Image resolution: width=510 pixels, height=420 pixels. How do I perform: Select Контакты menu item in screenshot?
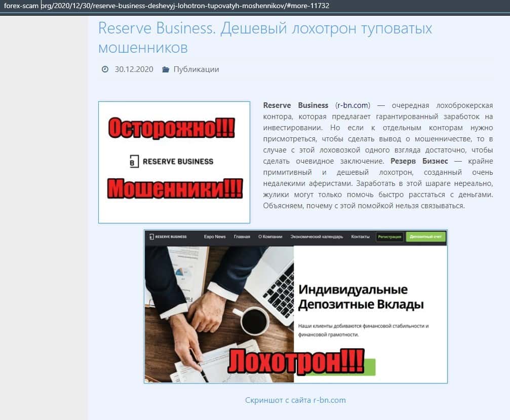coord(361,237)
